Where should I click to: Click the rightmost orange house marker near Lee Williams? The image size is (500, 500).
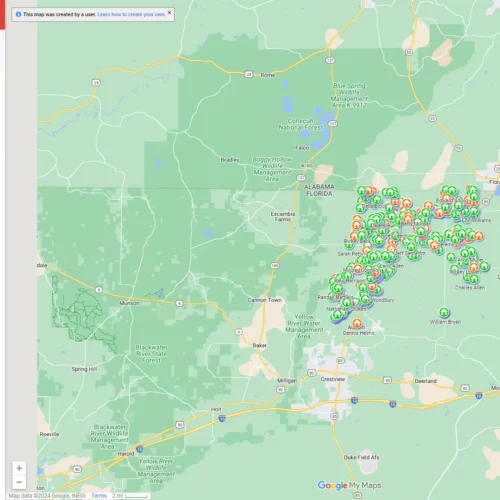(x=479, y=236)
